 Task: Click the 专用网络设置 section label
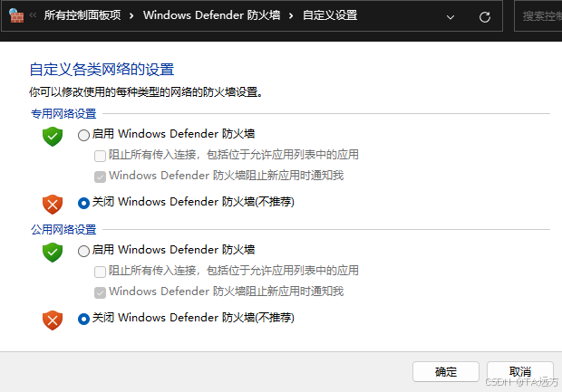pyautogui.click(x=63, y=114)
